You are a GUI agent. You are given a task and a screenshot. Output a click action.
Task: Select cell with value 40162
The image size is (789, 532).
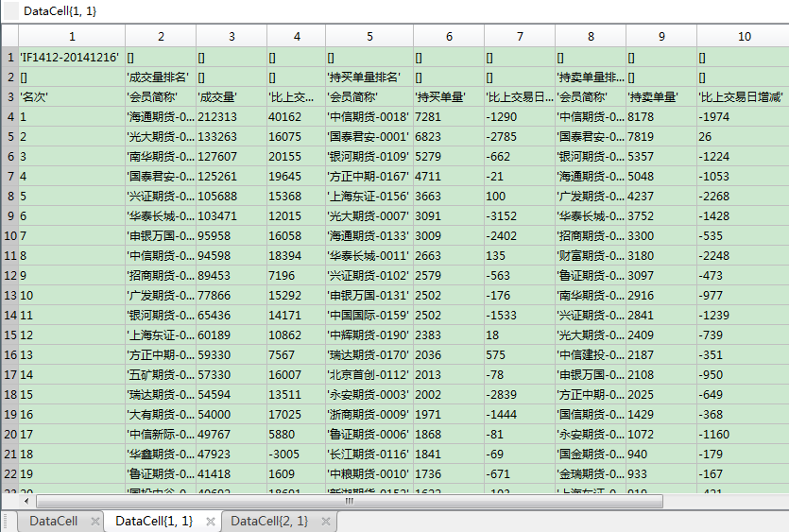[x=297, y=117]
